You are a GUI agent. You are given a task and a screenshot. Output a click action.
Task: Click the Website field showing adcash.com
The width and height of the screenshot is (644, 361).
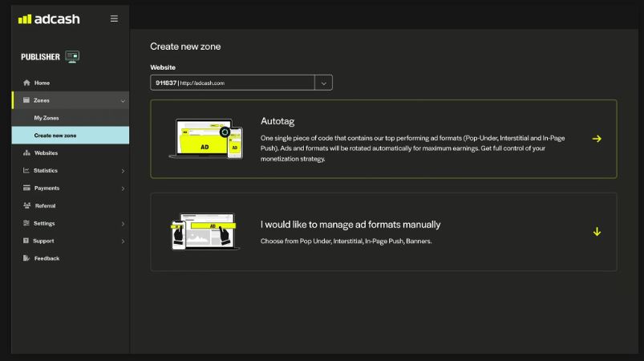(232, 83)
